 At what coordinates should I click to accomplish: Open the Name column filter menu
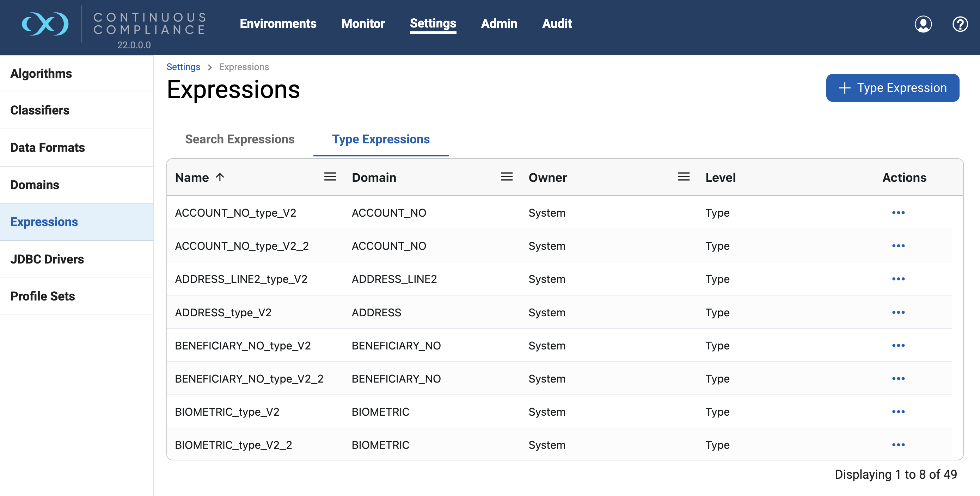330,177
